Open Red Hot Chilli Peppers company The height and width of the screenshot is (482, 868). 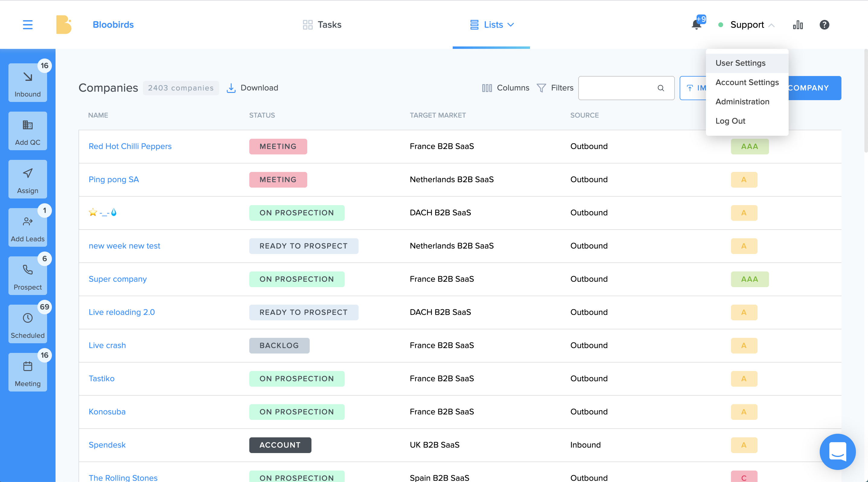click(130, 146)
